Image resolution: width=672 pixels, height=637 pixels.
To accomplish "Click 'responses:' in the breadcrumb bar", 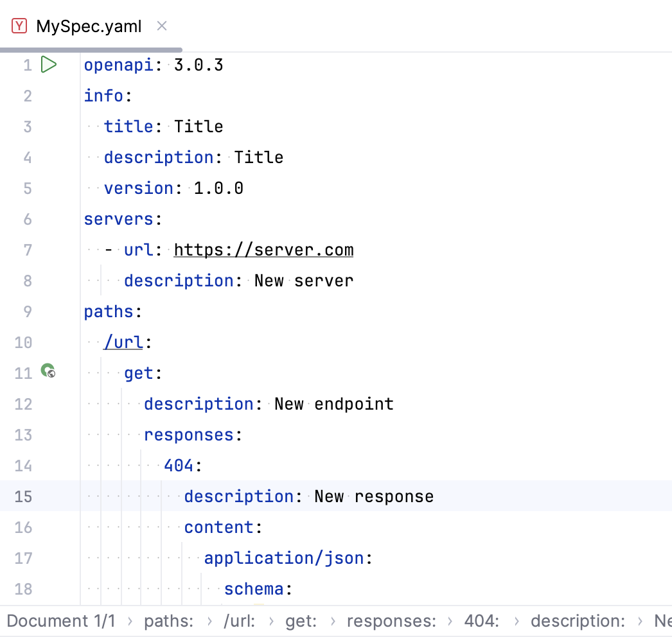I will pos(391,620).
